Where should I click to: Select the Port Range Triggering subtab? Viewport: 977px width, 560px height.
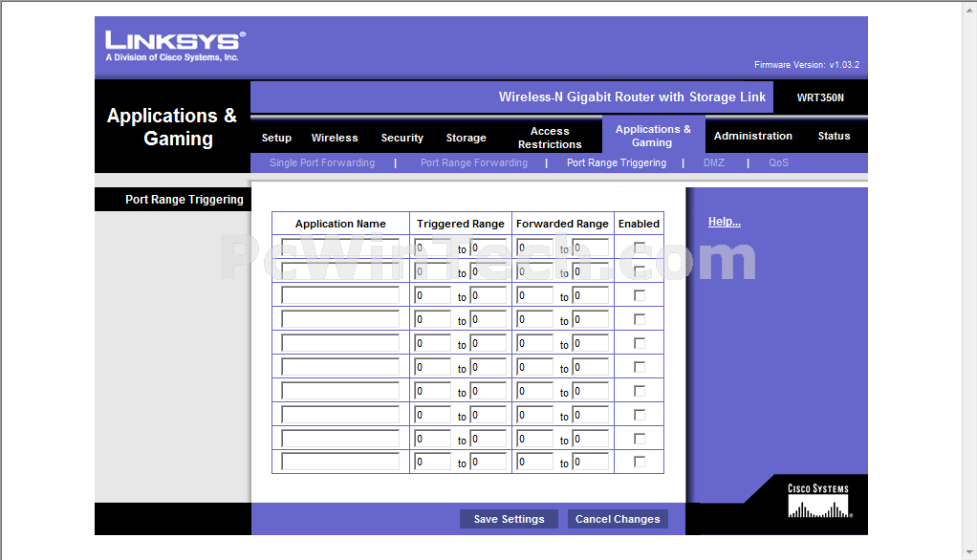tap(617, 162)
